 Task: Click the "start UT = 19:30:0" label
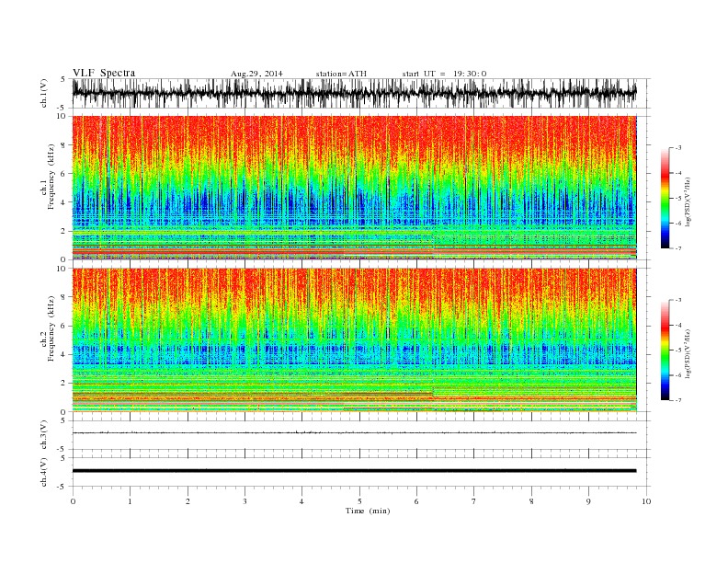coord(444,74)
